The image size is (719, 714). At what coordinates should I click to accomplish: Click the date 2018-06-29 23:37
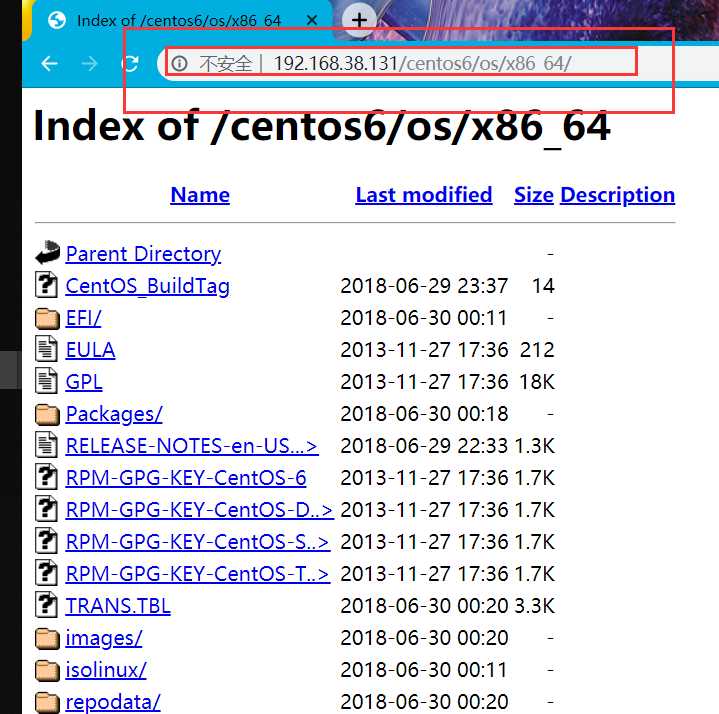[424, 286]
